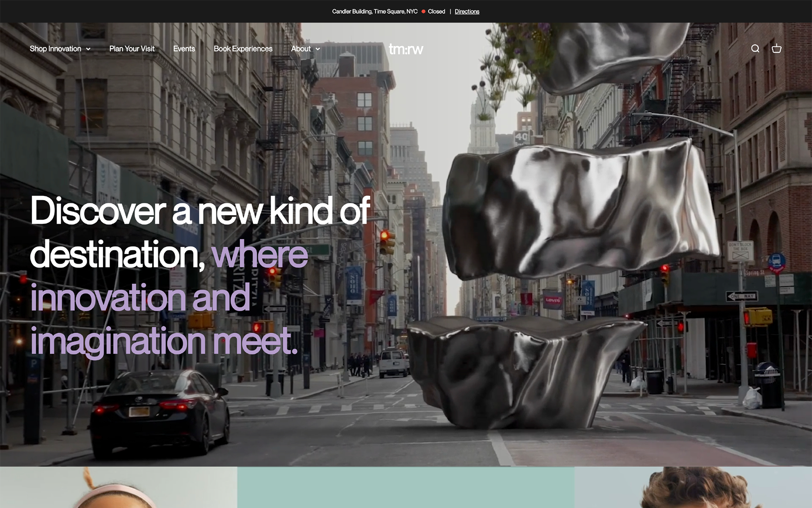Click the 'Closed' status text
The image size is (812, 508).
[x=436, y=11]
